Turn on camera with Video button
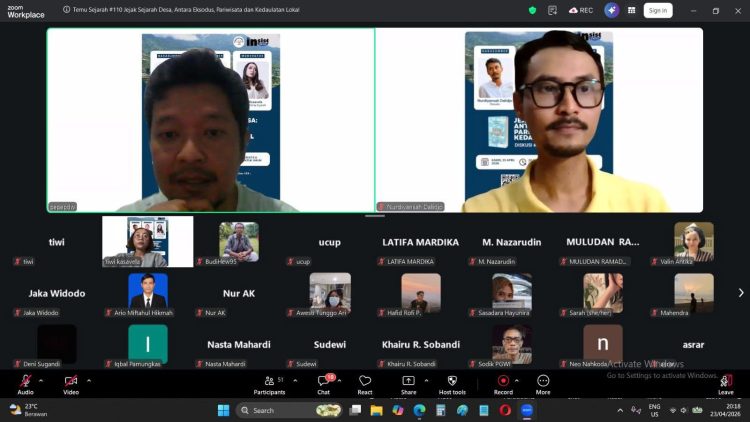 pyautogui.click(x=71, y=381)
